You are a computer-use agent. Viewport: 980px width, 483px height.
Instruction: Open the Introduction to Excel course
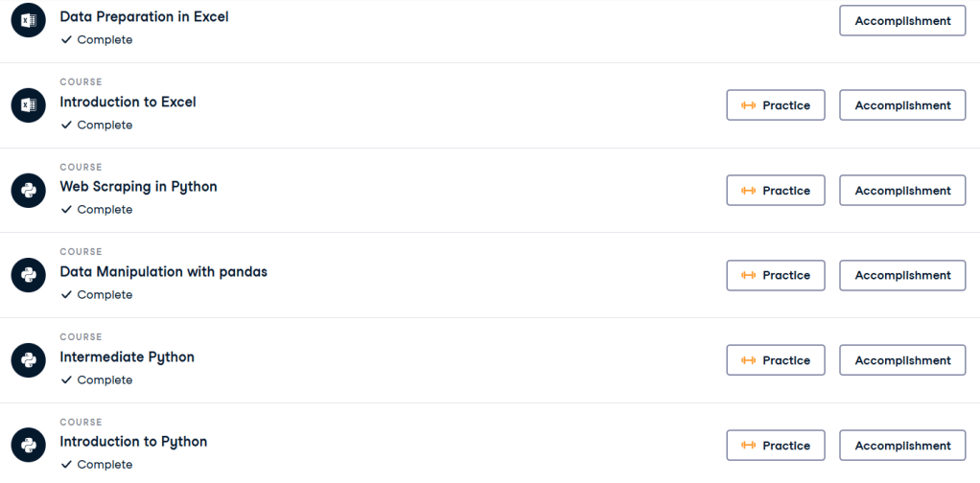128,102
